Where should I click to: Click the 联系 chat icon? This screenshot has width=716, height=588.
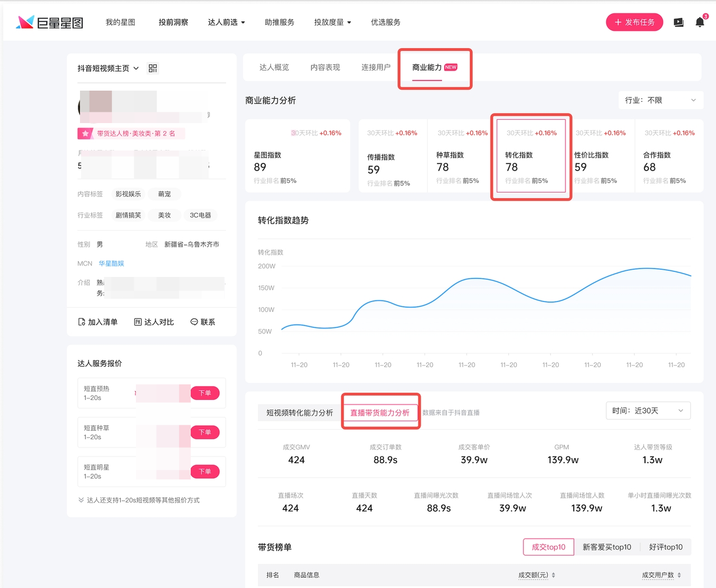194,322
